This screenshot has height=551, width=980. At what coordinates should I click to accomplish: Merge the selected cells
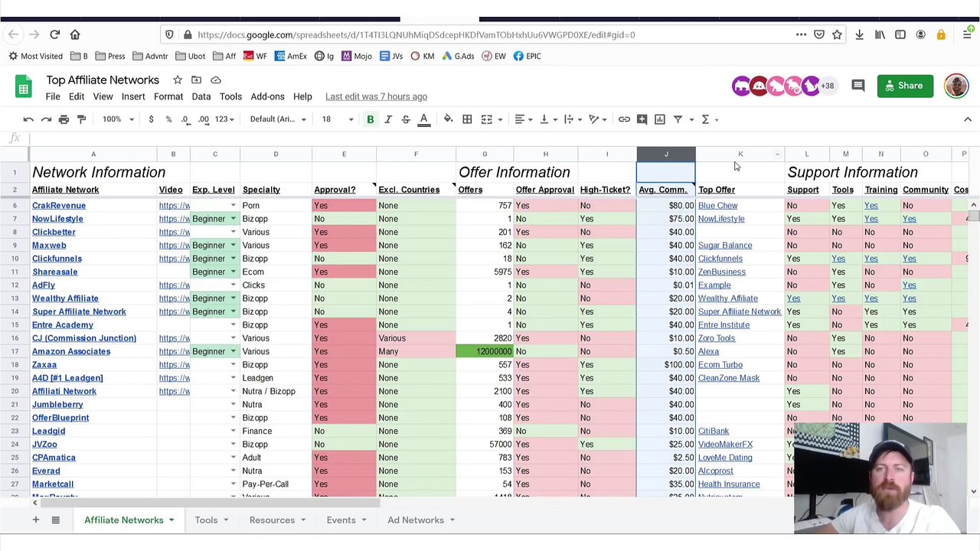point(486,119)
